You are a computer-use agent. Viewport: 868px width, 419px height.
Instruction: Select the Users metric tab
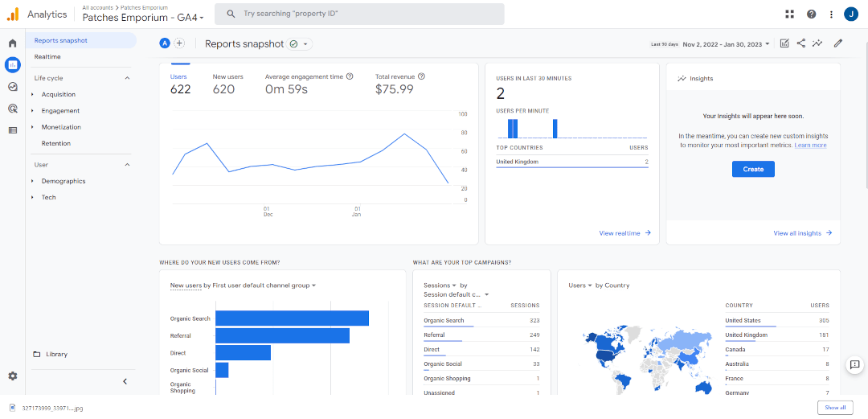click(181, 84)
